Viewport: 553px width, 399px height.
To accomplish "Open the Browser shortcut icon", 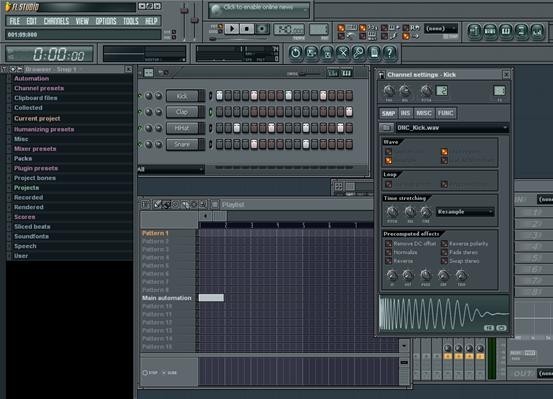I will [522, 31].
